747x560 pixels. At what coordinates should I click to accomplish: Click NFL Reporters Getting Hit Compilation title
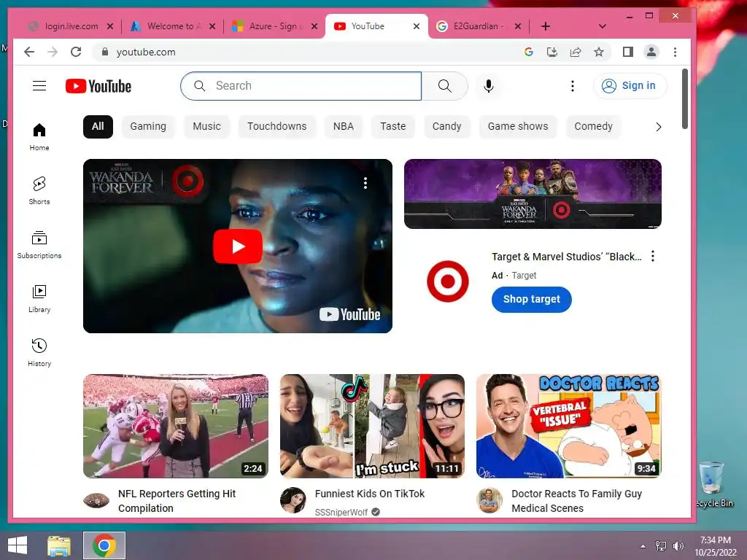177,501
